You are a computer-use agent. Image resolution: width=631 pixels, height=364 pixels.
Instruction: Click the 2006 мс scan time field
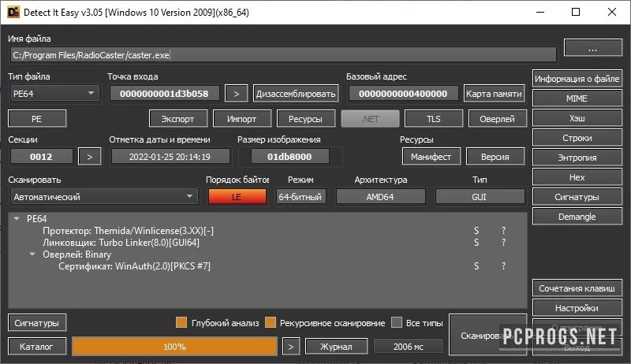pyautogui.click(x=409, y=347)
